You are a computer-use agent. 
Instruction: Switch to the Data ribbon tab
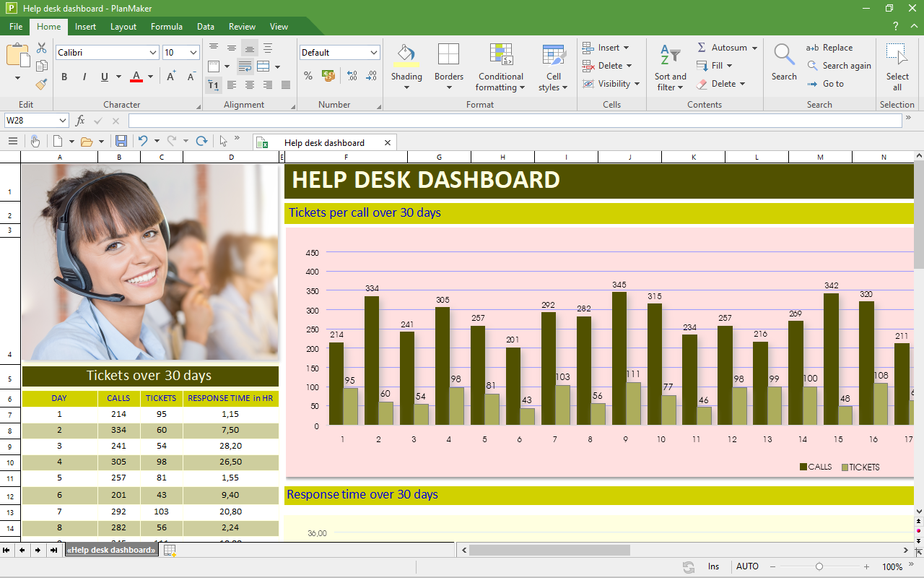(206, 27)
